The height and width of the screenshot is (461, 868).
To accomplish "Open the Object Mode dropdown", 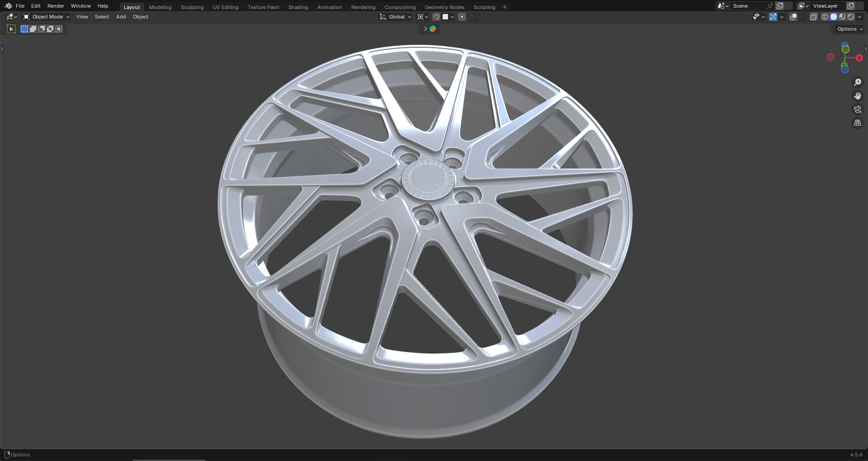I will 47,17.
